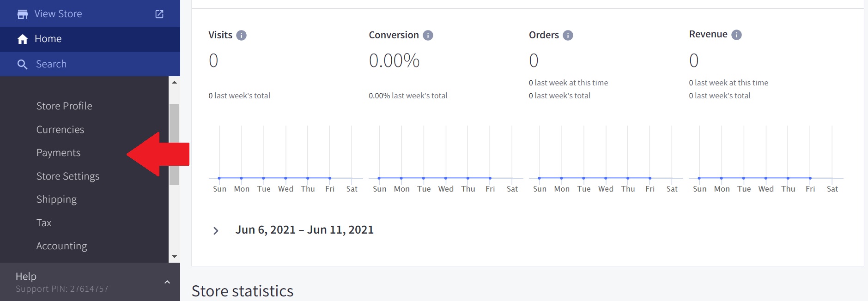The height and width of the screenshot is (301, 868).
Task: Click Friday data point on Visits chart
Action: [x=330, y=178]
